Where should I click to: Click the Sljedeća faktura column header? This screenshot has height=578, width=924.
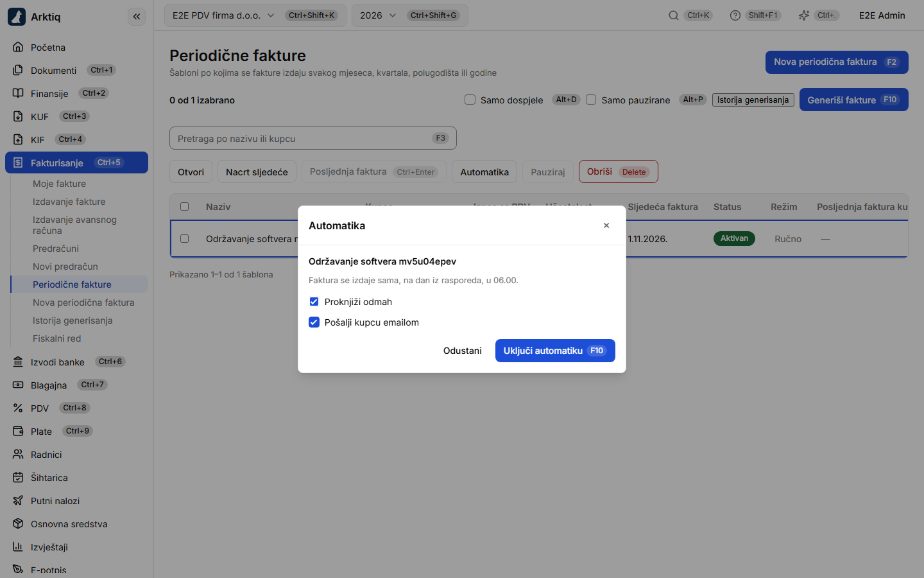(x=663, y=207)
